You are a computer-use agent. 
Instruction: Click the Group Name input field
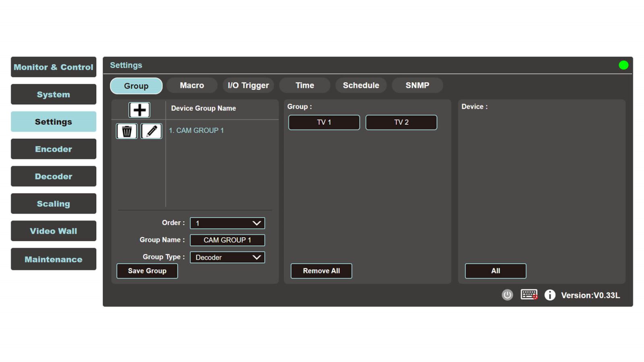pyautogui.click(x=227, y=240)
